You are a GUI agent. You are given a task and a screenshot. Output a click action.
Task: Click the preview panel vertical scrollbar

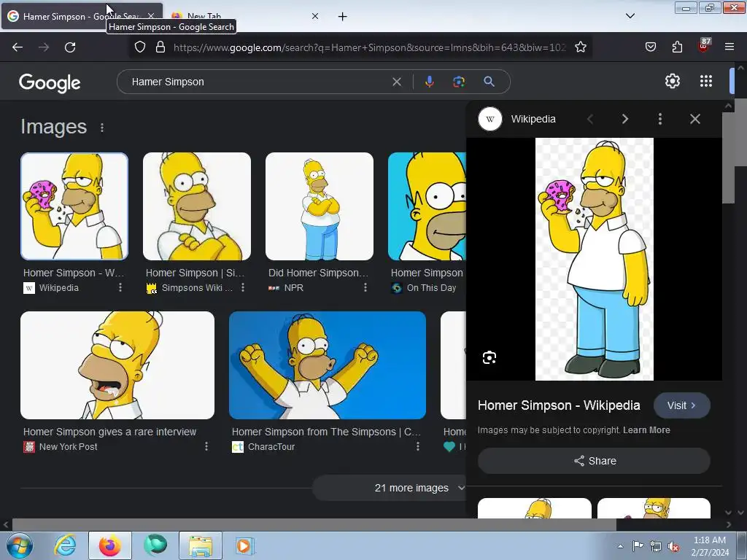pos(729,157)
